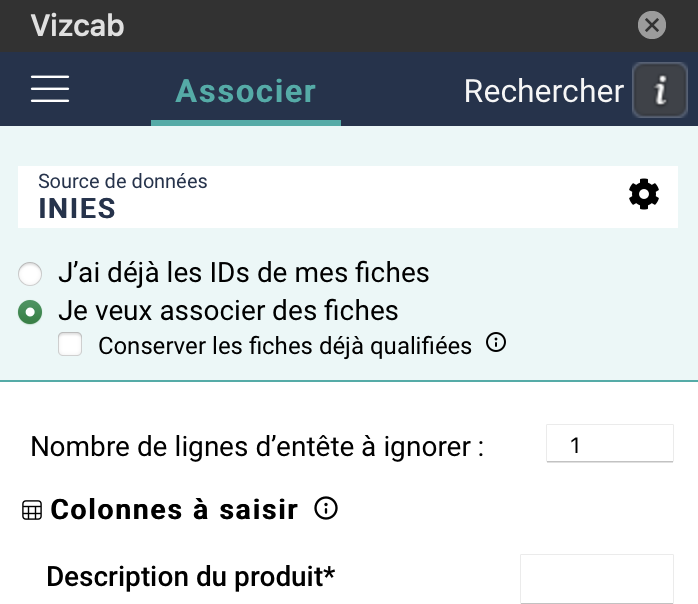The width and height of the screenshot is (698, 604).
Task: Click the 'Description du produit' column field
Action: tap(597, 578)
